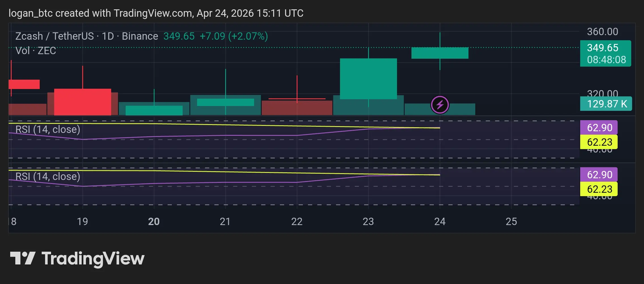The height and width of the screenshot is (284, 644).
Task: Click the date label 24 on the time axis
Action: (x=440, y=221)
